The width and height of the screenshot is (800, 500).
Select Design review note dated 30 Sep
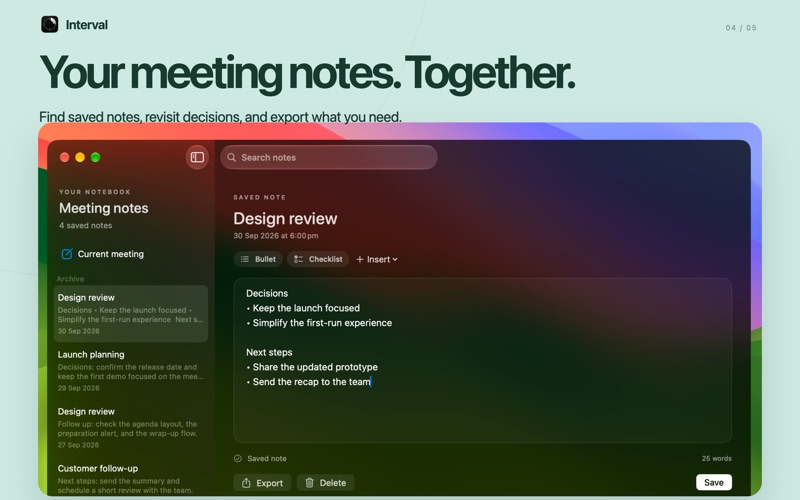(x=131, y=313)
